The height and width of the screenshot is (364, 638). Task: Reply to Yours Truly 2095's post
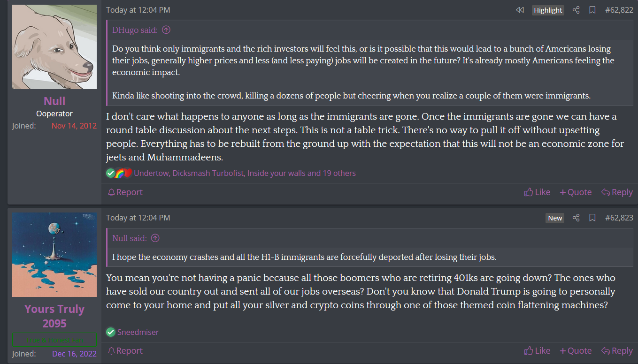(617, 350)
